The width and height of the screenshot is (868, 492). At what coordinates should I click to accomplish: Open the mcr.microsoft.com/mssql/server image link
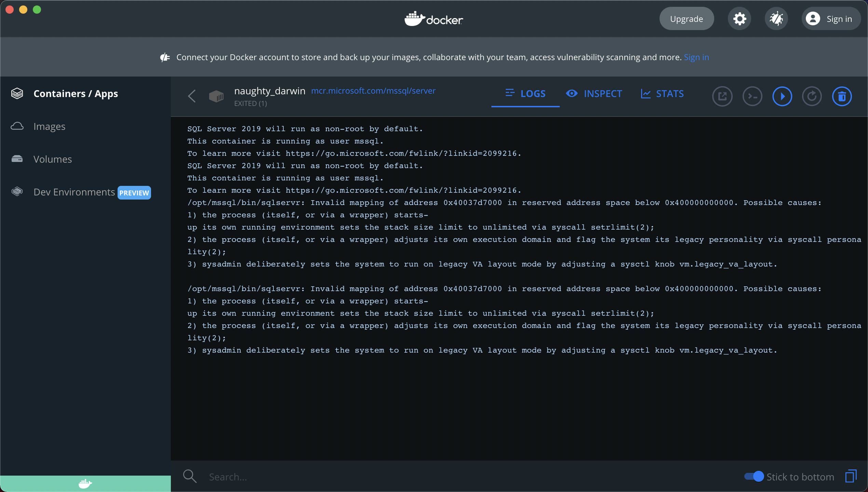point(373,91)
